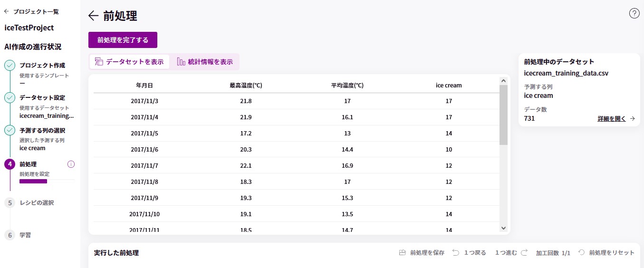Switch to 統計情報を表示 view
Screen dimensions: 644x268
point(205,62)
